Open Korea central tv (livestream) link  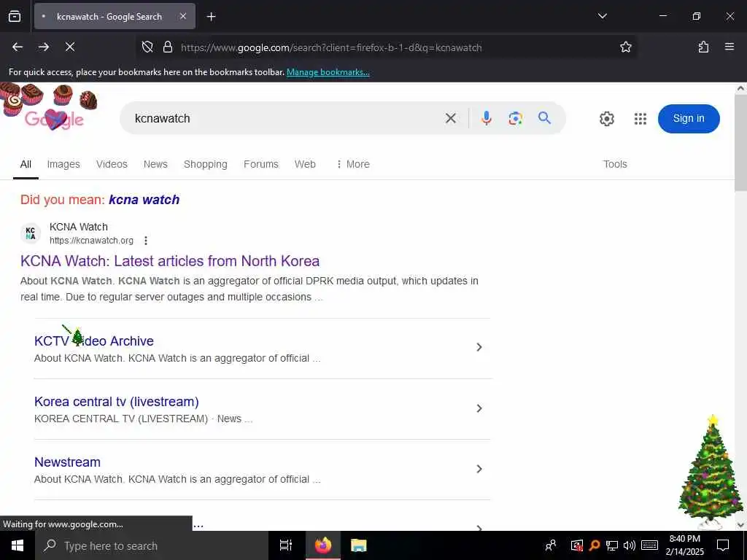[116, 402]
